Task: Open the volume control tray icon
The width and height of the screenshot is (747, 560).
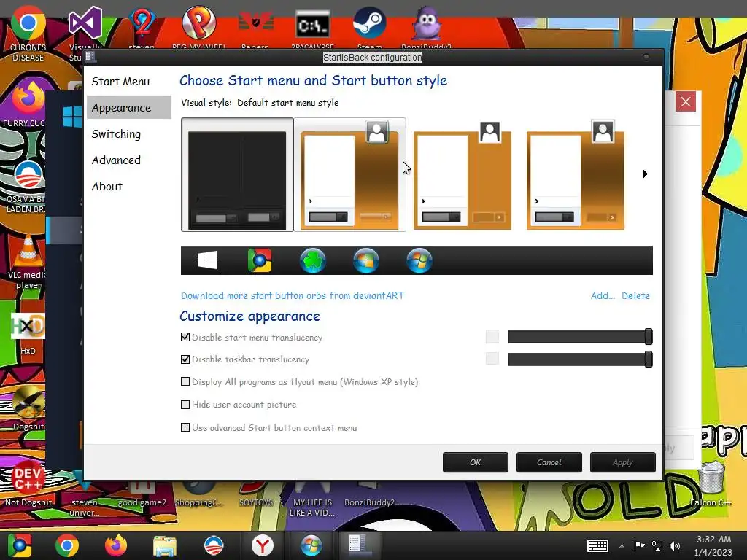Action: pyautogui.click(x=675, y=545)
